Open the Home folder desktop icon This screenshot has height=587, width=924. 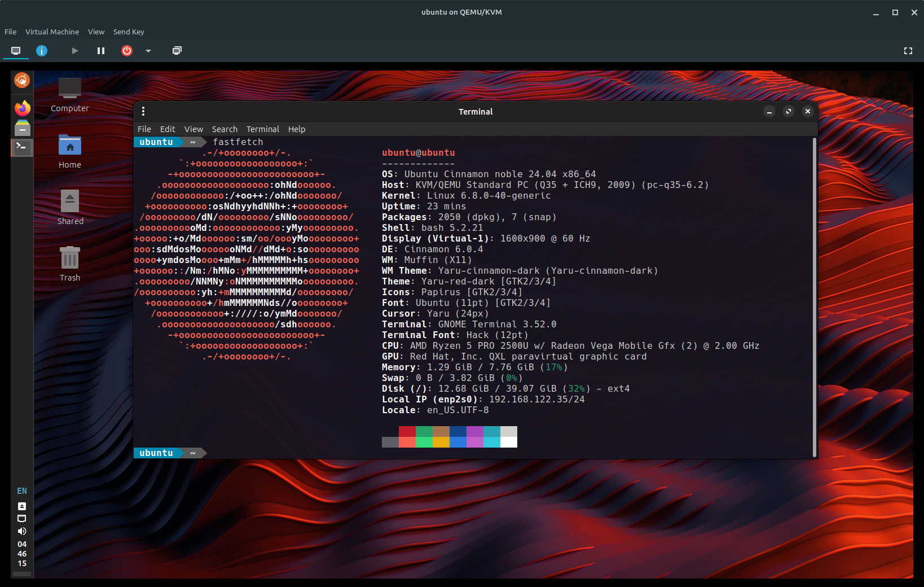click(70, 151)
